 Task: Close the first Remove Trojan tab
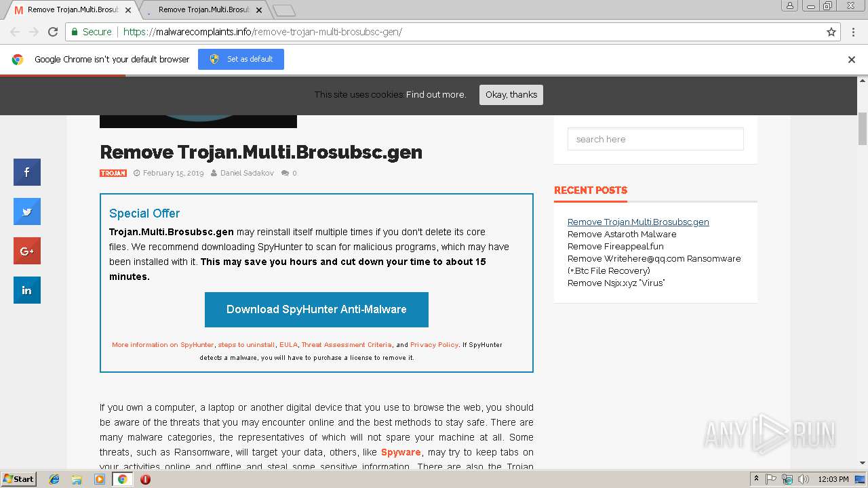coord(128,10)
